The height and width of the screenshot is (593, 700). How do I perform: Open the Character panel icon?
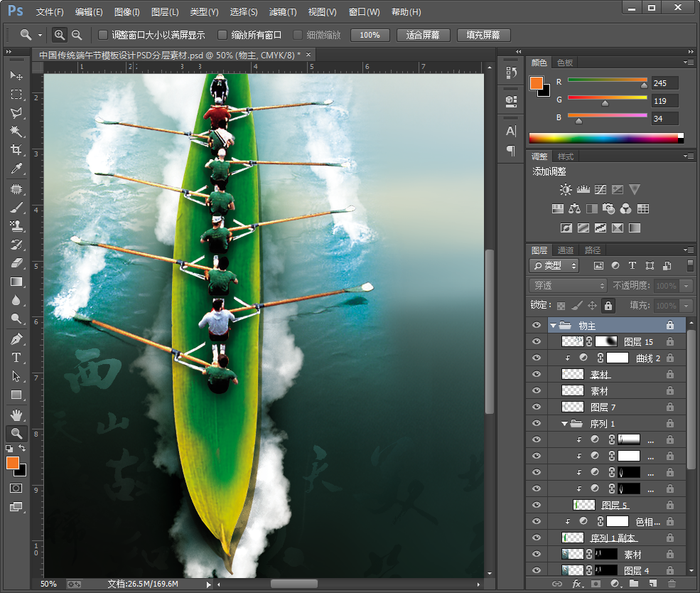click(x=511, y=131)
